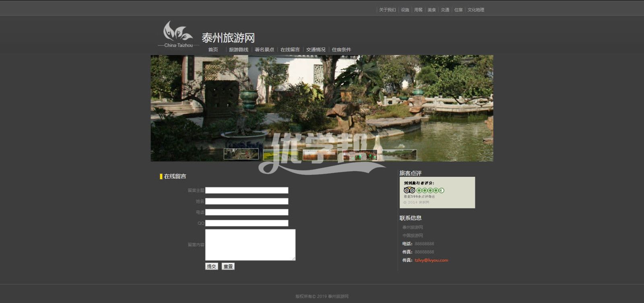
Task: Open the 首页 navigation item
Action: [213, 50]
